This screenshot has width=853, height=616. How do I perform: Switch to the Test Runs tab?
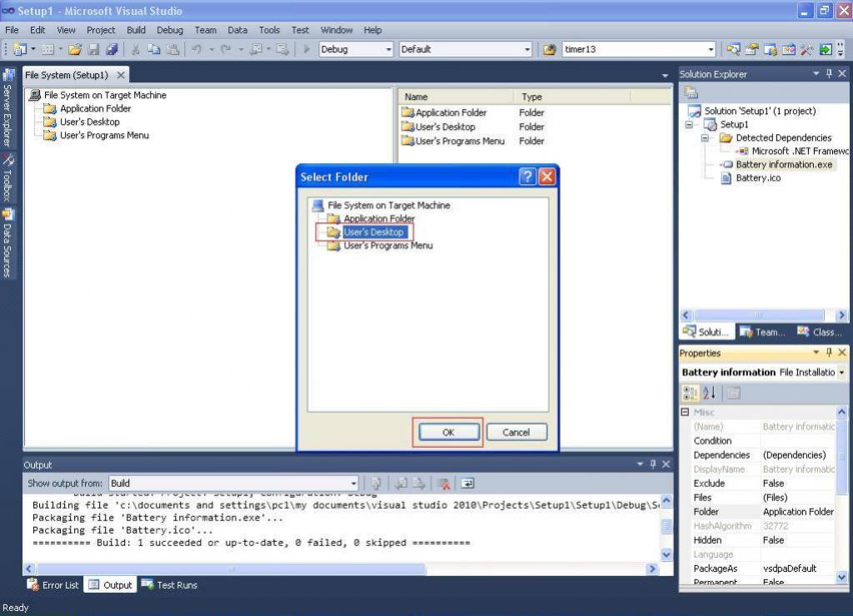point(170,585)
